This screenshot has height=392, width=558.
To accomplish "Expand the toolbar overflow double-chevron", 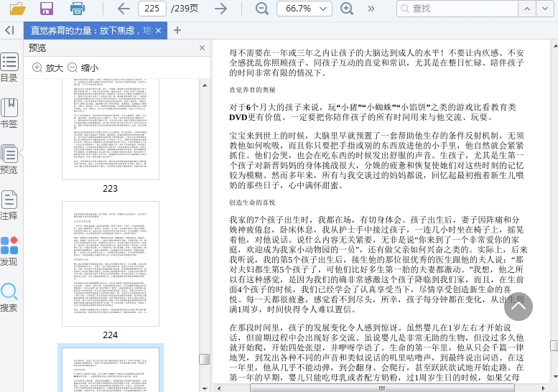I will [371, 9].
